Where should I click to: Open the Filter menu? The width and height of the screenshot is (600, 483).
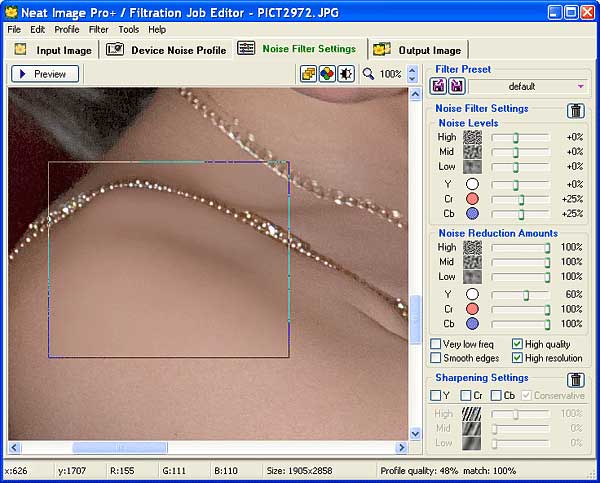coord(98,29)
